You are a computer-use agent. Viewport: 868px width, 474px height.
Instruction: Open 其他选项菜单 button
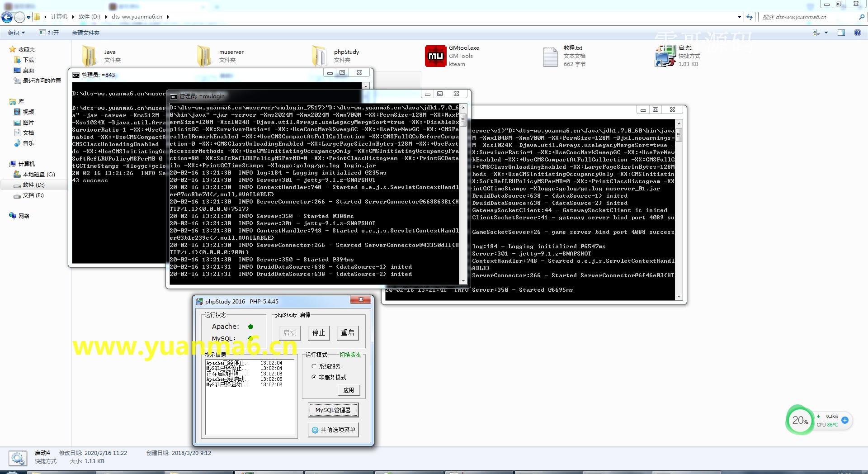click(x=333, y=430)
